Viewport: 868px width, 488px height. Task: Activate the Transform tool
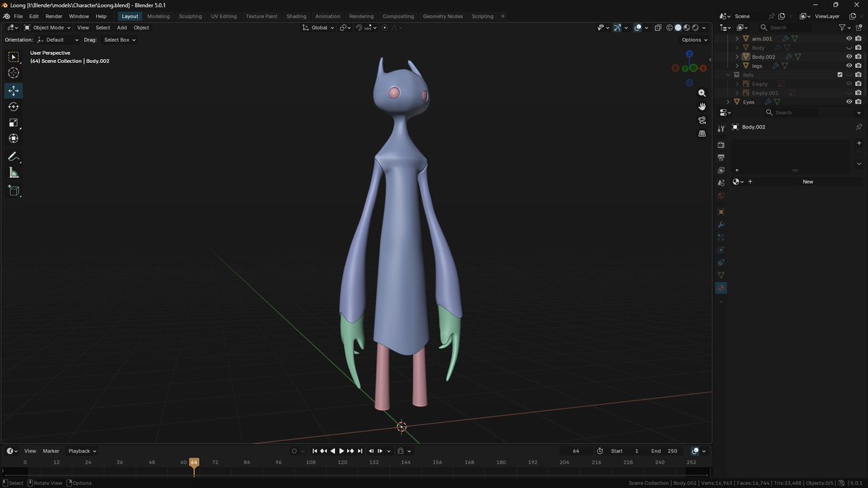tap(14, 138)
